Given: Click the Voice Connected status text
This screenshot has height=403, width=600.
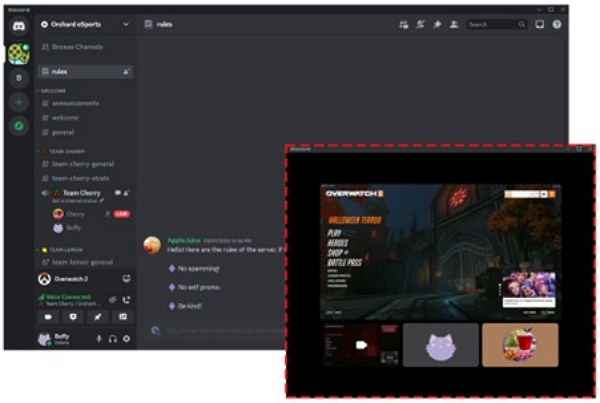Looking at the screenshot, I should pyautogui.click(x=68, y=297).
